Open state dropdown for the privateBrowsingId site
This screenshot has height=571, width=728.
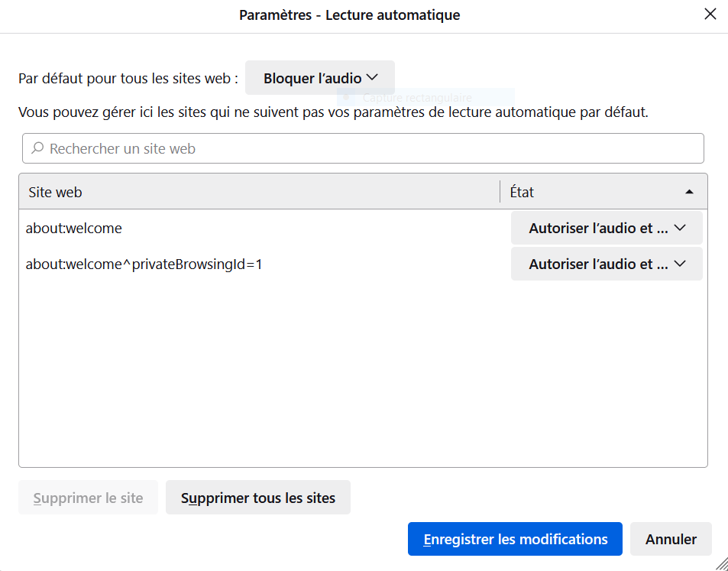607,264
